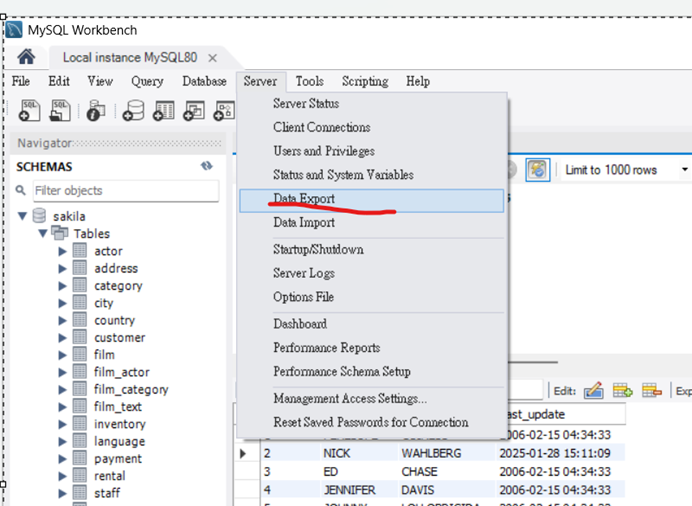Choose Data Export from Server menu
692x506 pixels.
click(372, 201)
